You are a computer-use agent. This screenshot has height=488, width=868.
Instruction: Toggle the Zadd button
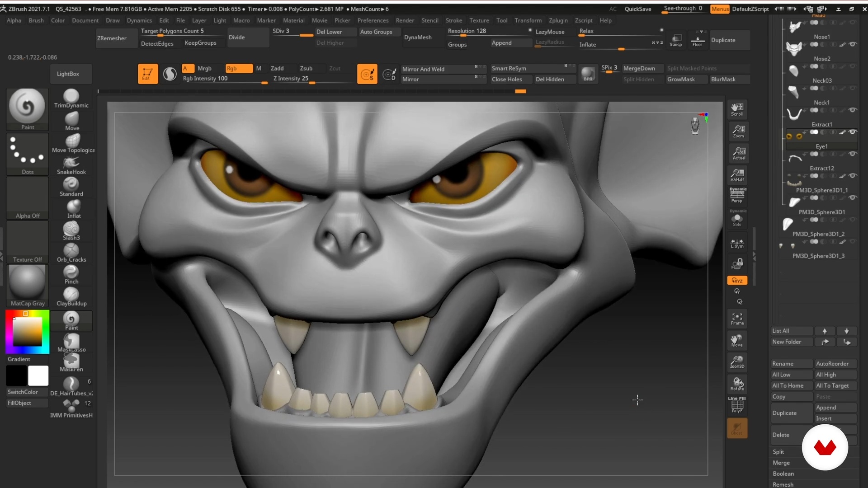tap(277, 68)
